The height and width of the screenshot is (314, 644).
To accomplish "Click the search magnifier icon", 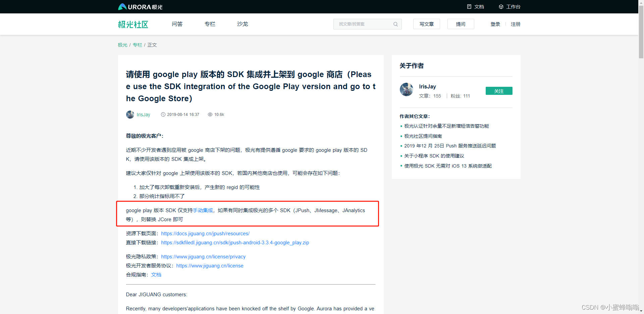I will pos(395,24).
